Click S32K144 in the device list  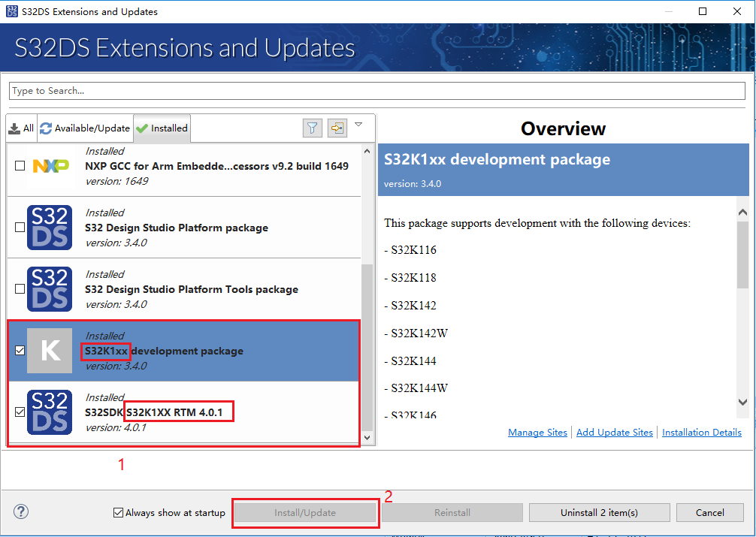tap(413, 361)
